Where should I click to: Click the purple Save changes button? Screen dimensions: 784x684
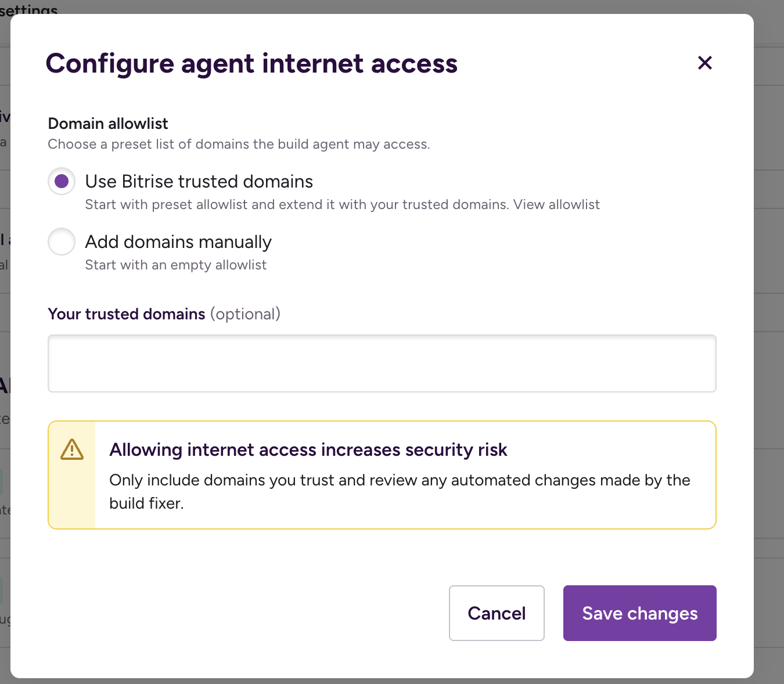(x=639, y=613)
